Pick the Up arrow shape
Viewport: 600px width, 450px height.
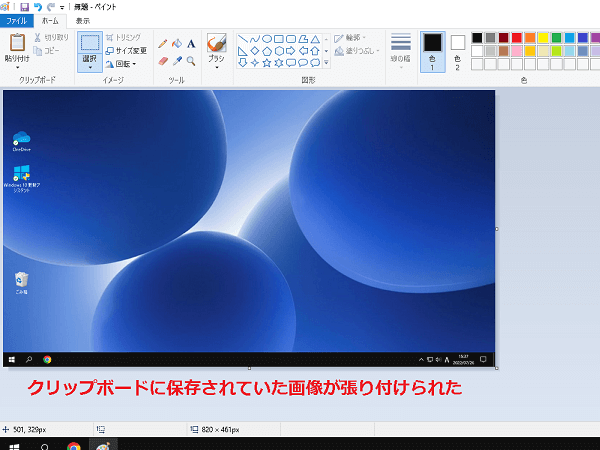pos(315,51)
